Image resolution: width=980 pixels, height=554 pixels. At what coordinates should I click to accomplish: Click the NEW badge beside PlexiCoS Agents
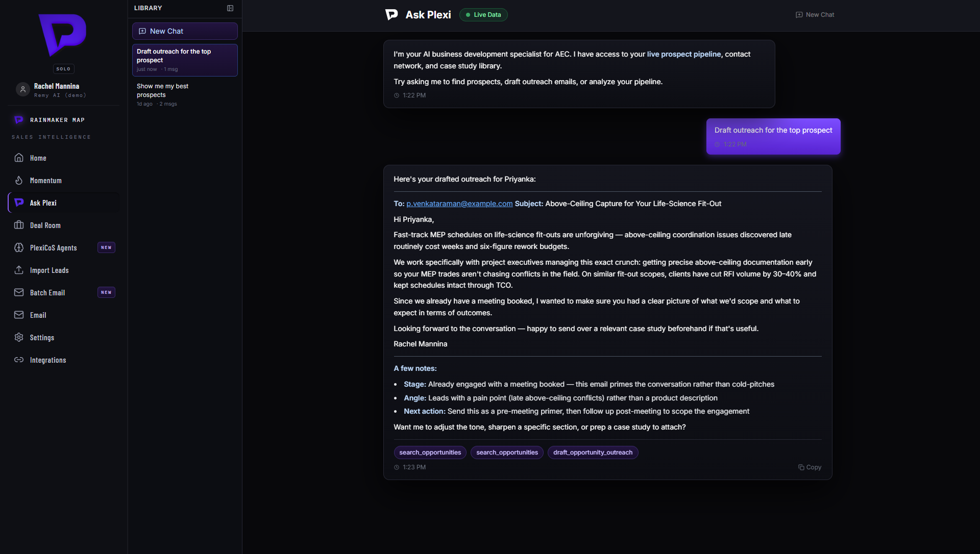pos(106,247)
